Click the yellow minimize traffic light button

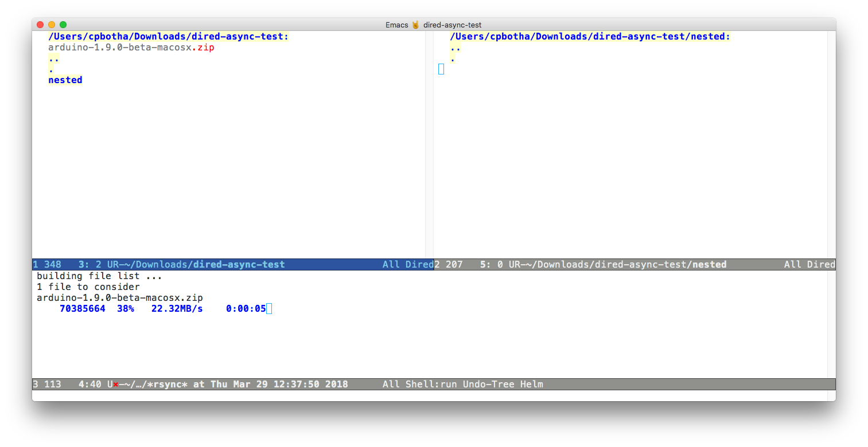click(51, 25)
